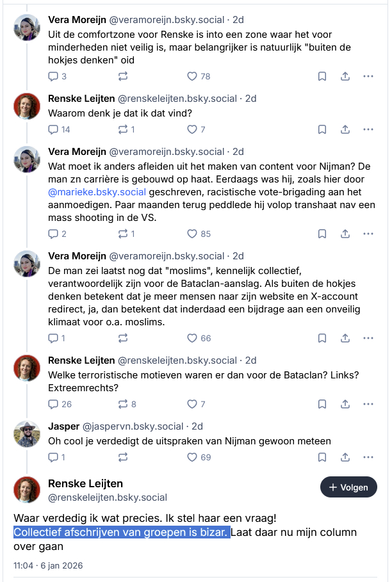Share Vera's post about the Bataclan-aanslag
This screenshot has width=392, height=582.
coord(345,338)
